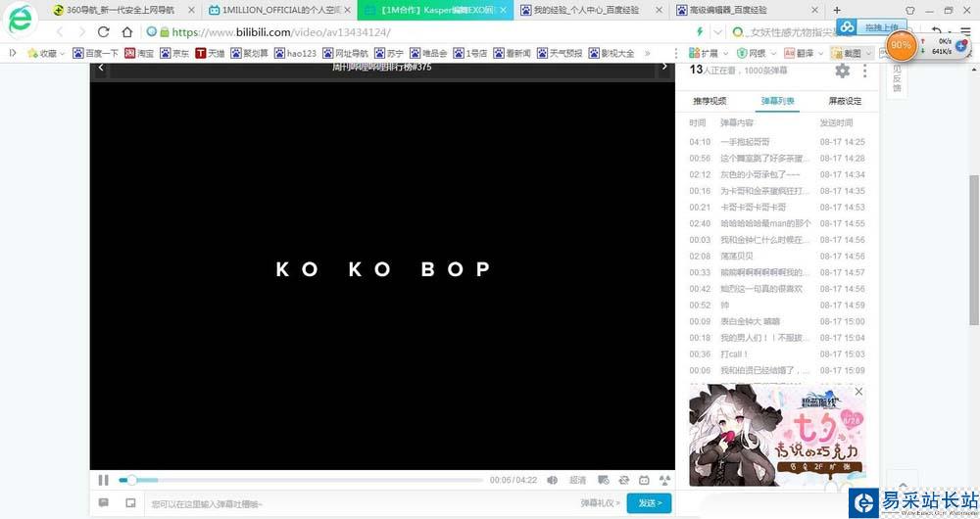
Task: Select danmaku row 卡哥卡哥卡哥卡哥
Action: click(777, 208)
